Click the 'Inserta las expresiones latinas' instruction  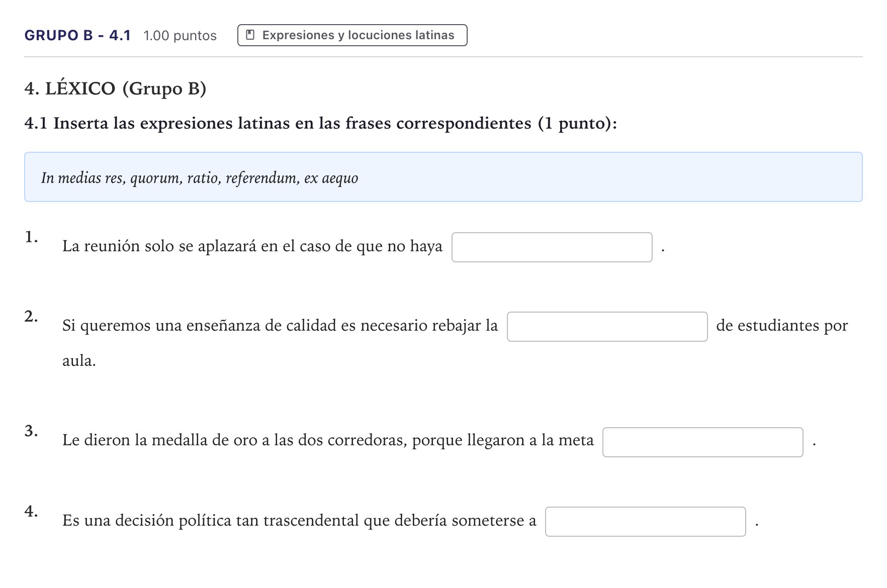click(x=320, y=123)
